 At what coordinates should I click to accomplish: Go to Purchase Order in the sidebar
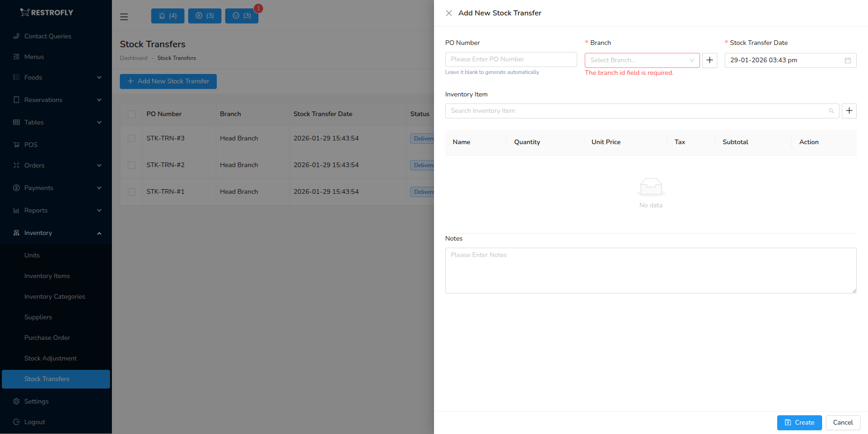click(x=47, y=338)
